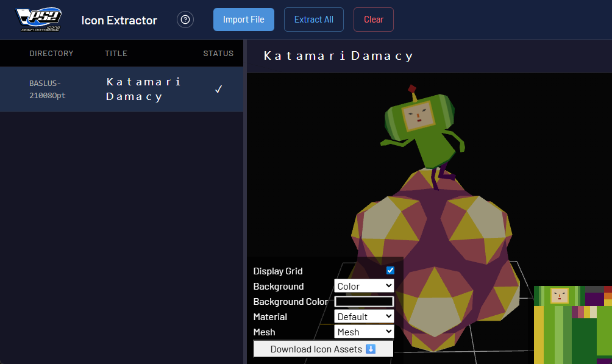Click the STATUS column header

pos(218,53)
